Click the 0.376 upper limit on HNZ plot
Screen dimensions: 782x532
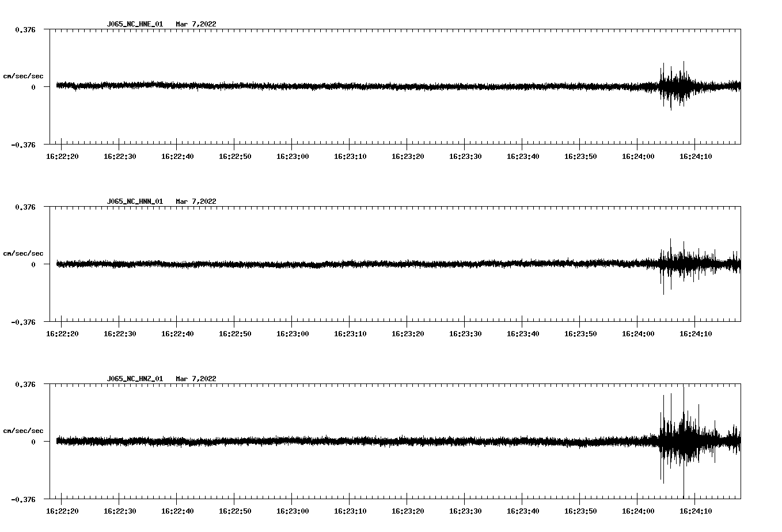[25, 384]
